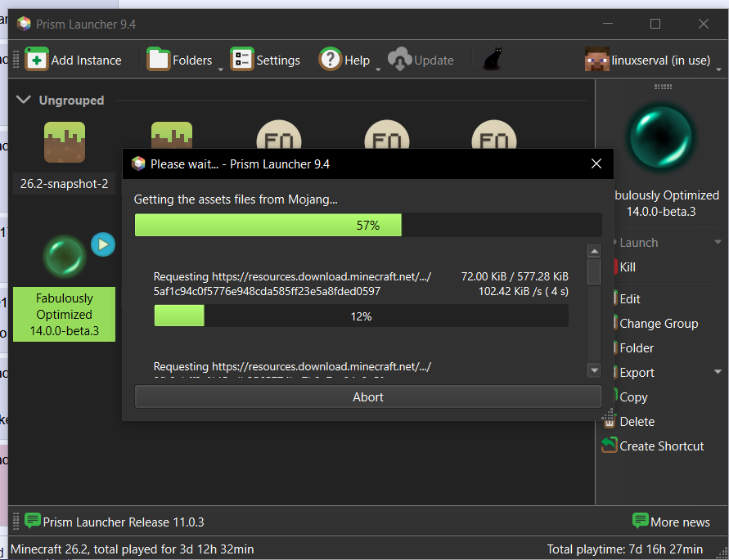Click the large instance orb in side panel

point(661,137)
